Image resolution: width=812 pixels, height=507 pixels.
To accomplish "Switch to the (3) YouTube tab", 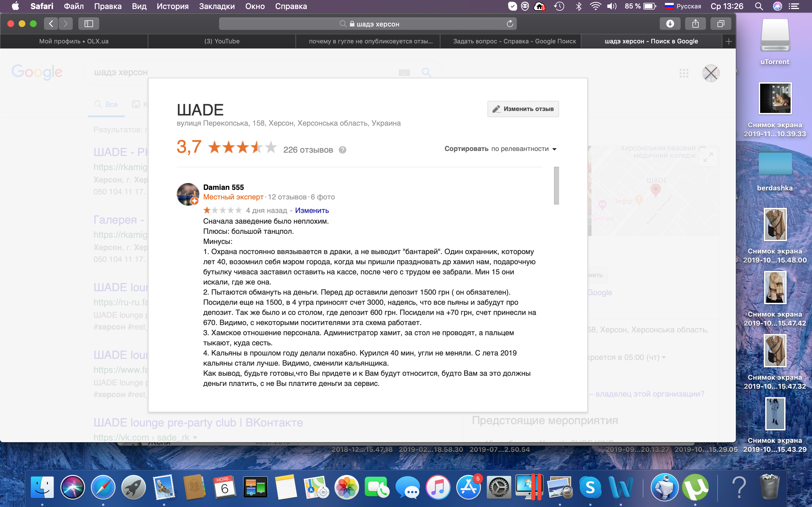I will 222,41.
